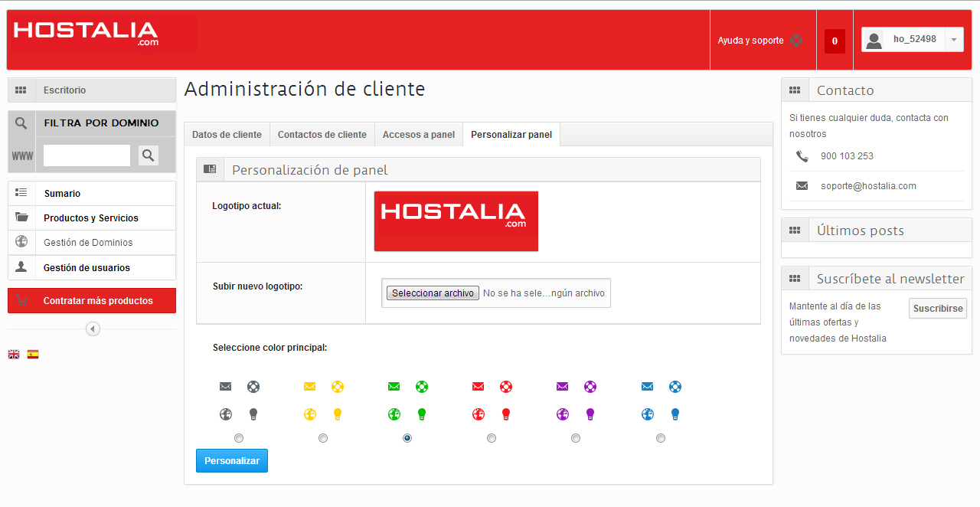Select the yellow color theme radio button
The height and width of the screenshot is (507, 980).
(x=323, y=438)
